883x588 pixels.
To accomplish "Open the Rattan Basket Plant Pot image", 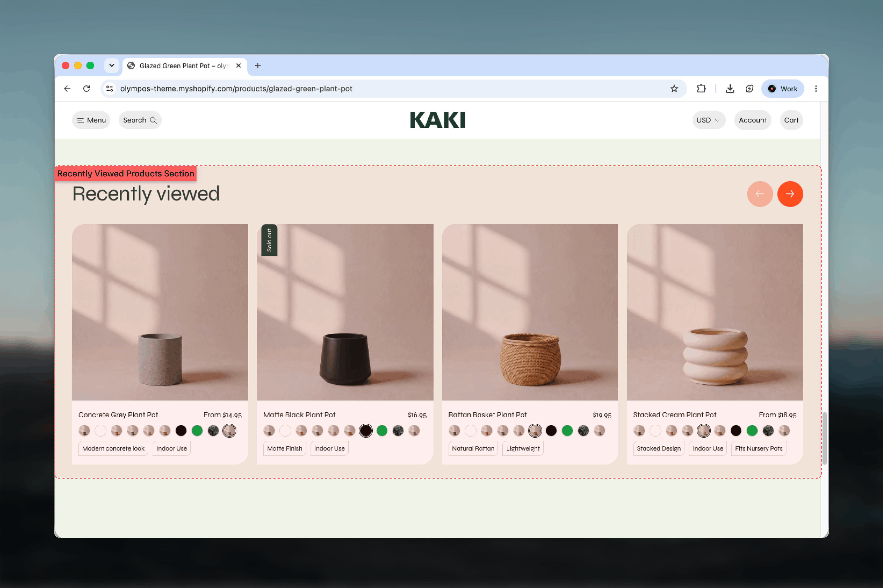I will 530,312.
